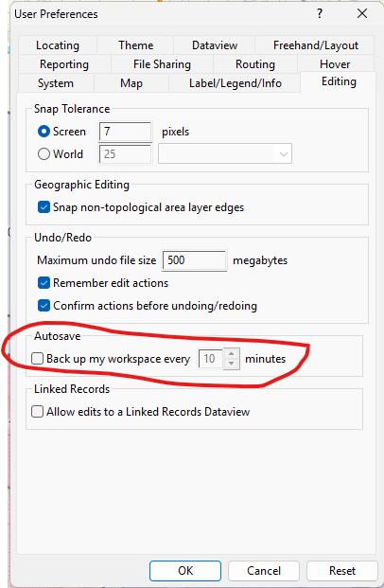Screen dimensions: 384x588
Task: Toggle Confirm actions before undoing/redoing
Action: coord(44,306)
